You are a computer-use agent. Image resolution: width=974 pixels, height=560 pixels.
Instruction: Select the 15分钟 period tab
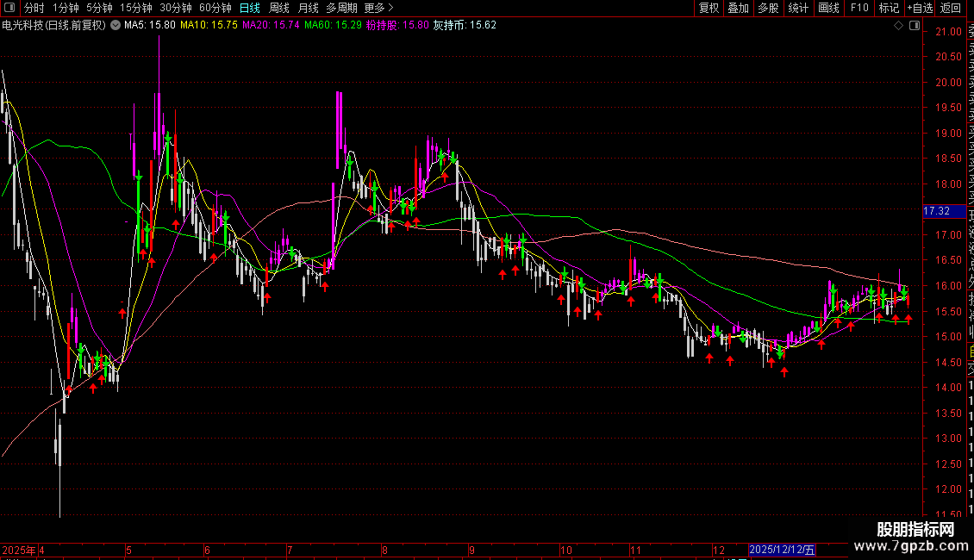click(x=136, y=8)
